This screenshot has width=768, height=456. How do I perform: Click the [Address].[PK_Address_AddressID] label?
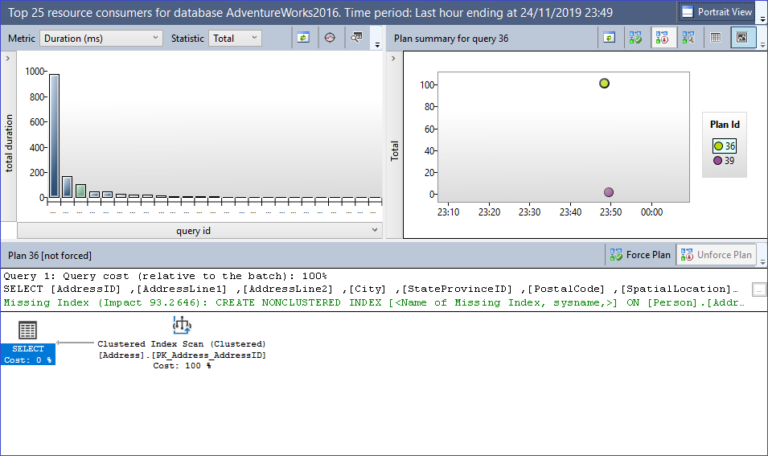tap(182, 355)
